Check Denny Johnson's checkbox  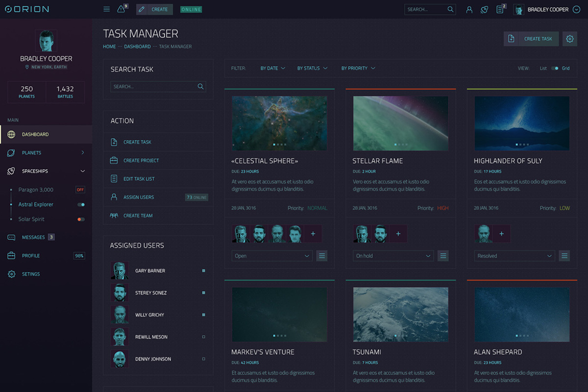[203, 359]
